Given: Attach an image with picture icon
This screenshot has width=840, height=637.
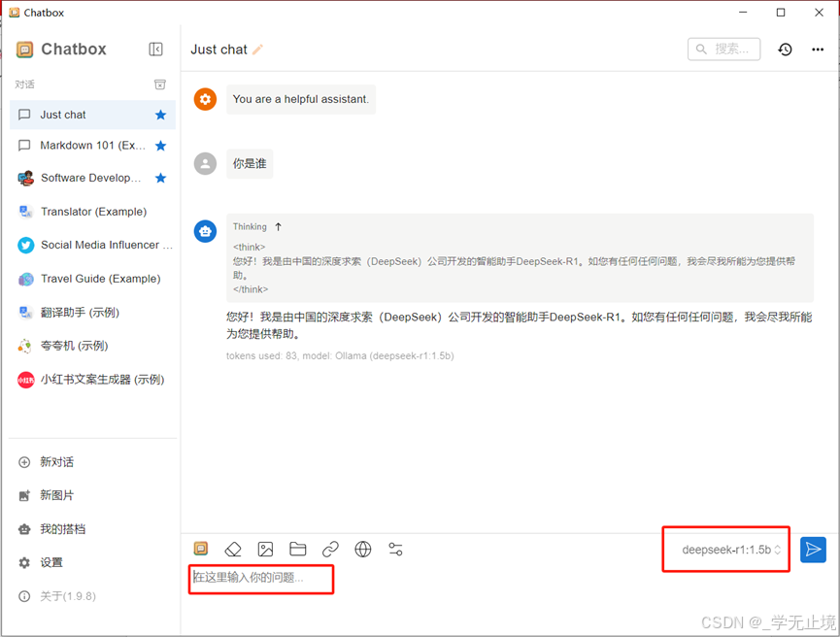Looking at the screenshot, I should pyautogui.click(x=266, y=550).
